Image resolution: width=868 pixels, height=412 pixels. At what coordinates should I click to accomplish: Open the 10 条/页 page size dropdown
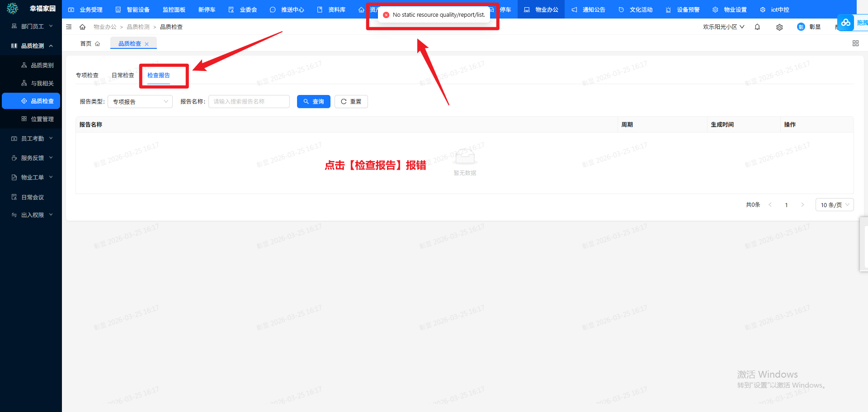point(834,205)
